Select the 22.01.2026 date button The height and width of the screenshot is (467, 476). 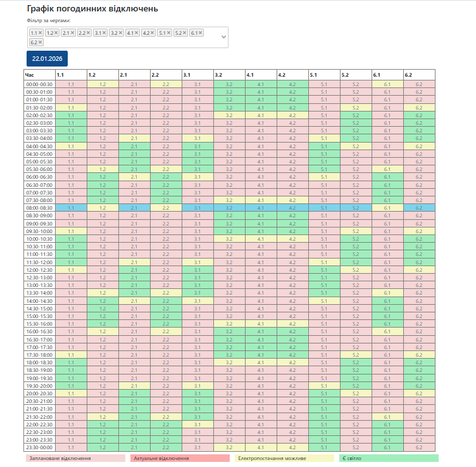coord(46,58)
